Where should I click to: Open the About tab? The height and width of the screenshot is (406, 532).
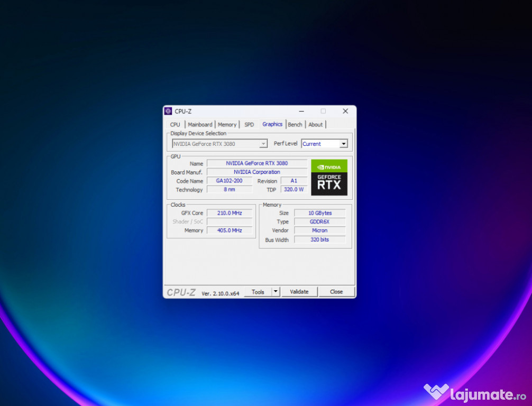coord(316,125)
